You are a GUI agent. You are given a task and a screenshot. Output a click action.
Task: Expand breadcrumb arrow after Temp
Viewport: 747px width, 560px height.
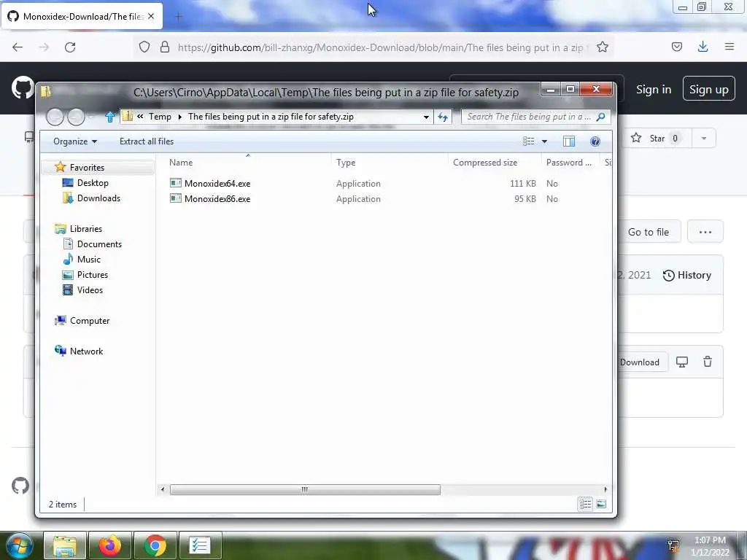click(x=179, y=117)
